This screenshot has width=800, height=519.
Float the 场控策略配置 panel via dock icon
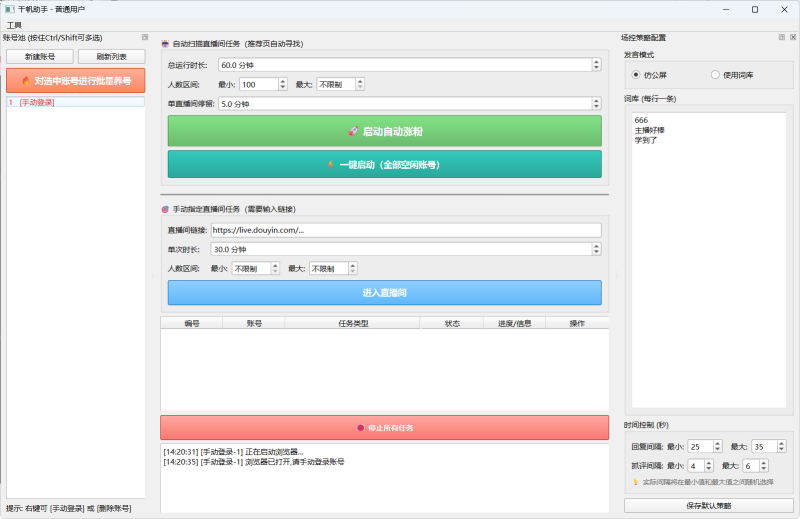tap(782, 37)
